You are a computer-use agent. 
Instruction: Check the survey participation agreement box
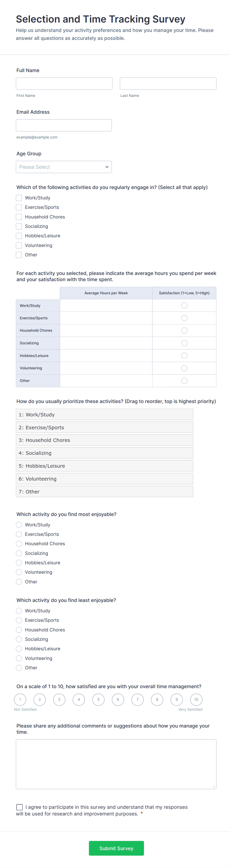[x=20, y=807]
